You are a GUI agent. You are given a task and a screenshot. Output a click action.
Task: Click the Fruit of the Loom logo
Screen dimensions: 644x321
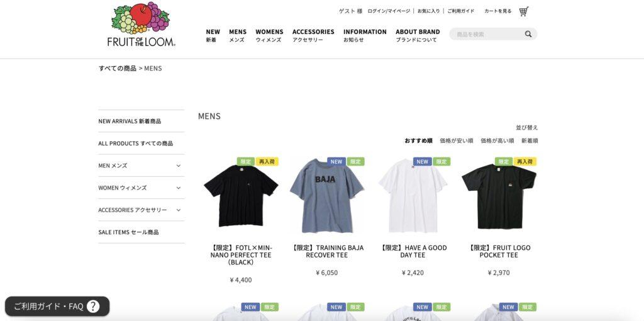point(142,25)
